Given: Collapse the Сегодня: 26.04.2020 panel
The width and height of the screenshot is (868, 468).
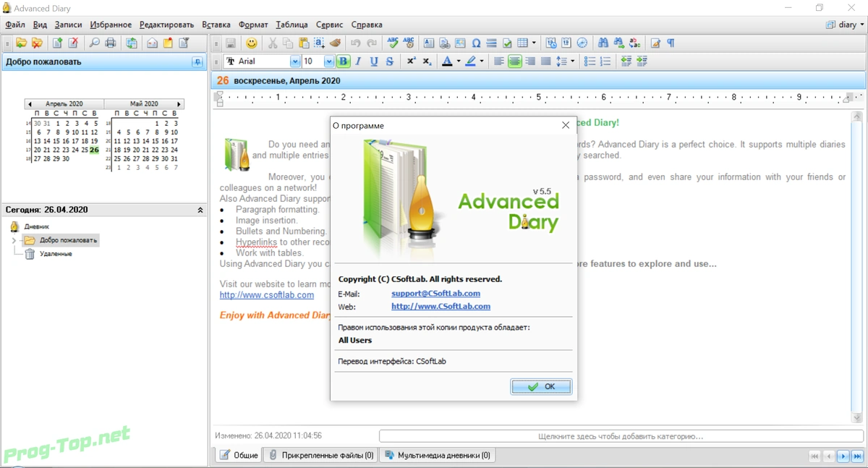Looking at the screenshot, I should tap(200, 210).
